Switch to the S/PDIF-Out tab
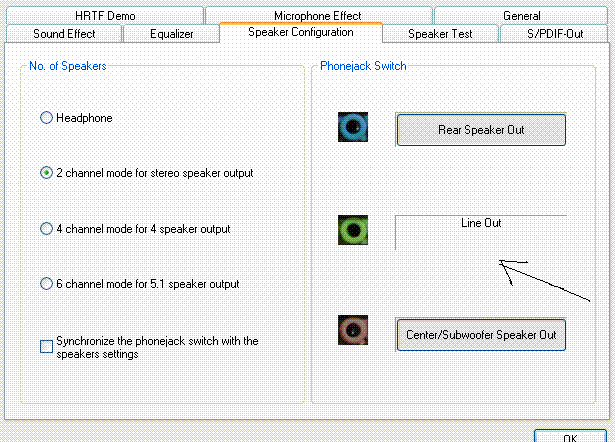Screen dimensions: 615x442 (555, 34)
